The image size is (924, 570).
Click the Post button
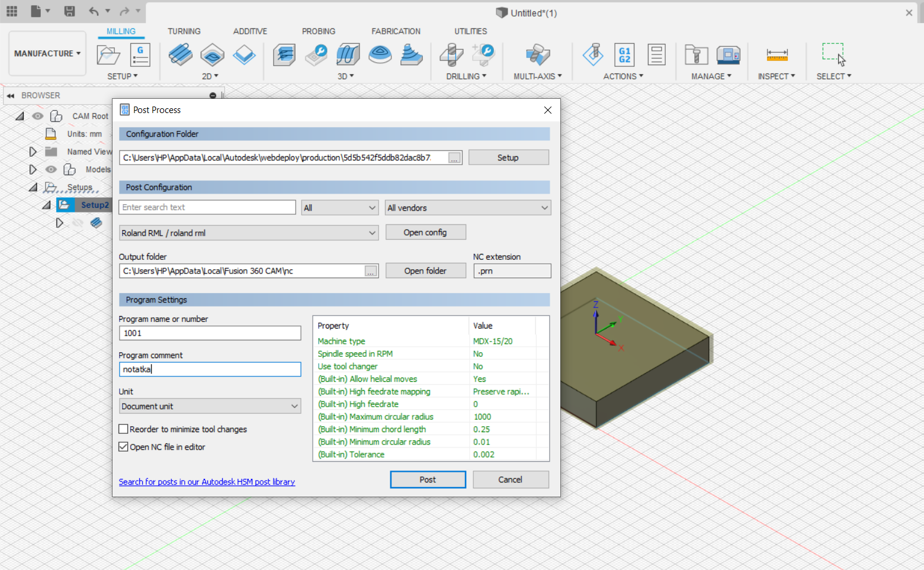[x=428, y=479]
